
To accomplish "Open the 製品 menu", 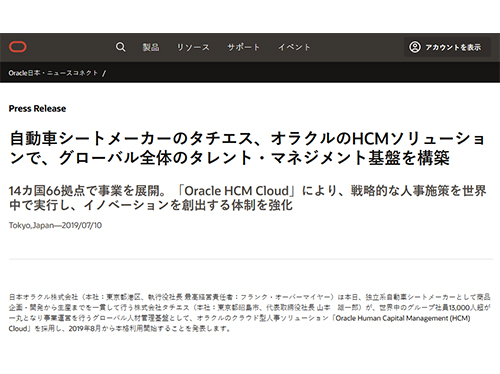I will click(151, 47).
